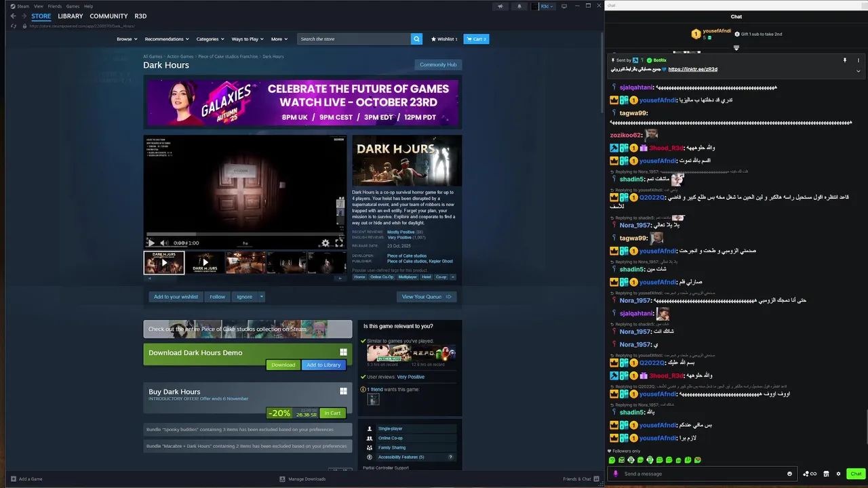Image resolution: width=868 pixels, height=488 pixels.
Task: Expand the More dropdown in store nav
Action: (x=279, y=39)
